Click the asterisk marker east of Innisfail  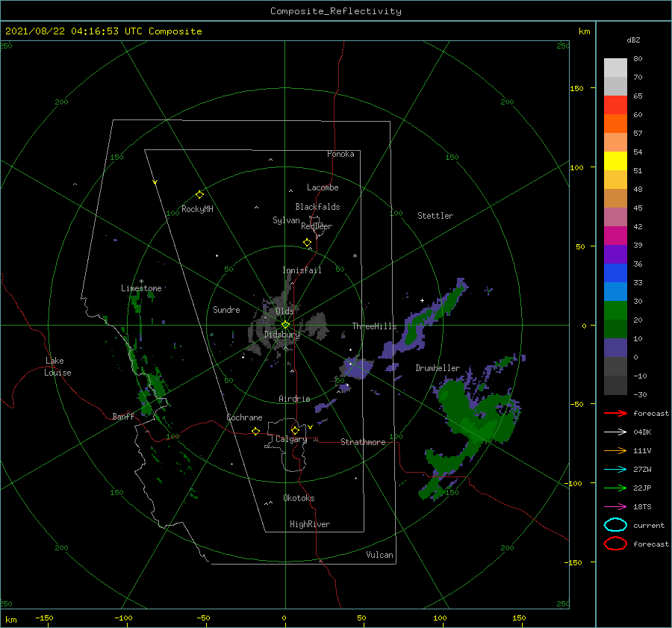(355, 256)
